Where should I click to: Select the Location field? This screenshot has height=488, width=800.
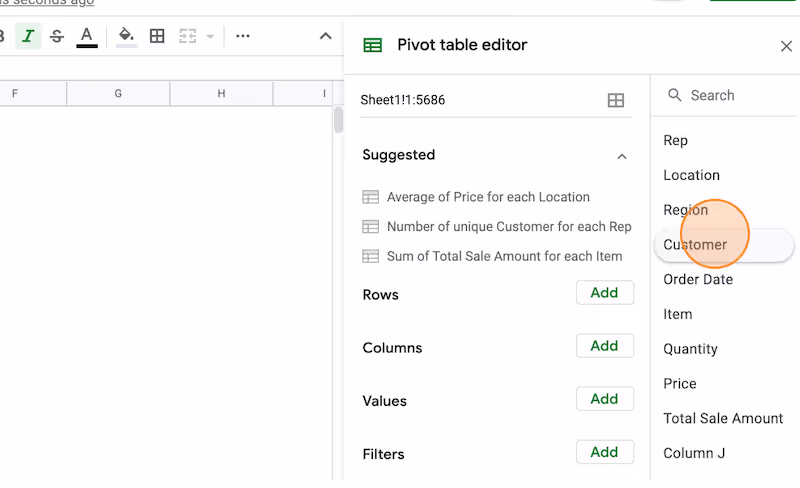[691, 175]
